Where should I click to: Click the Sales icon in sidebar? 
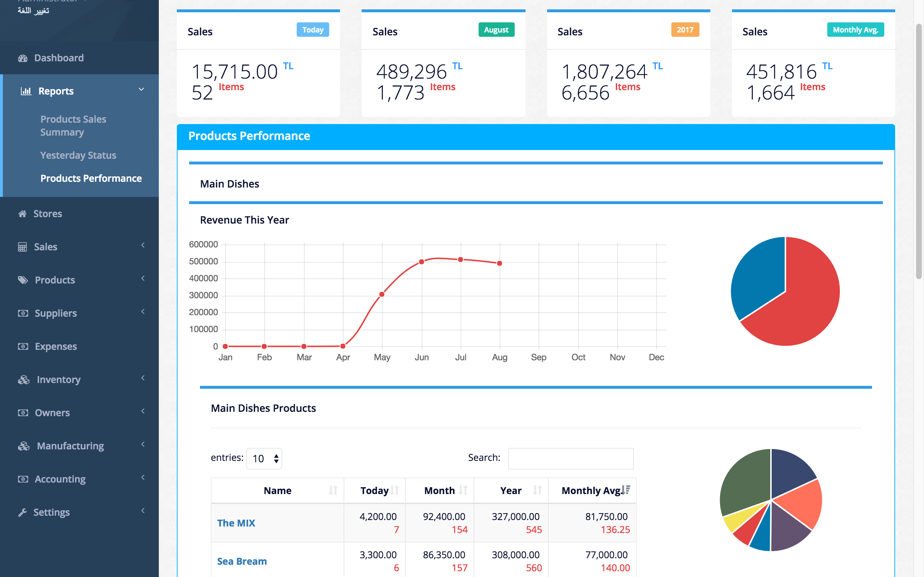pos(22,246)
